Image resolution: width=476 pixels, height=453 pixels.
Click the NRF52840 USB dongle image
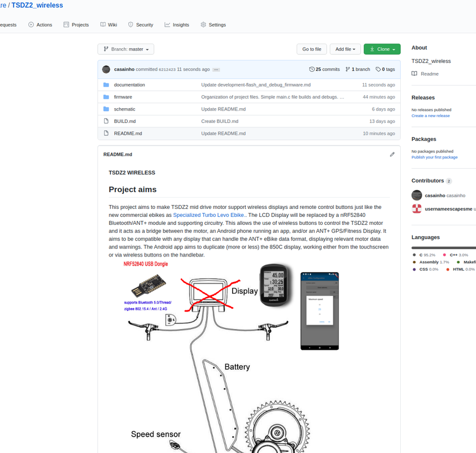(149, 286)
